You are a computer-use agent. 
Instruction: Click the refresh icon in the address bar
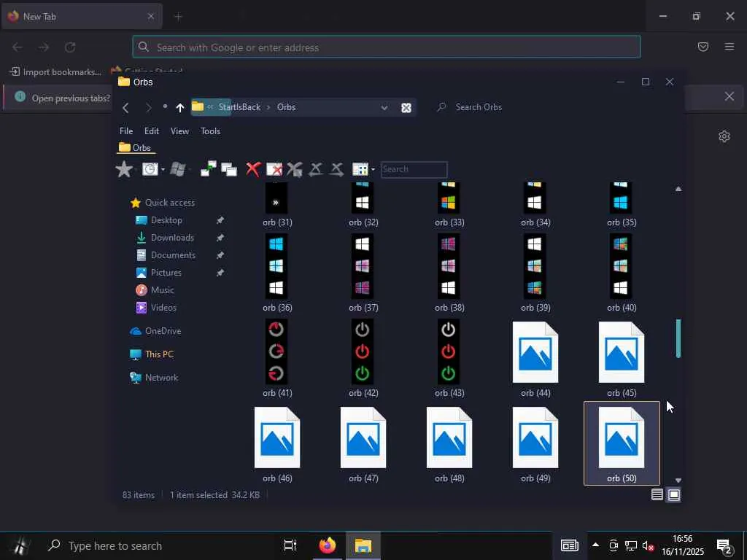point(406,108)
